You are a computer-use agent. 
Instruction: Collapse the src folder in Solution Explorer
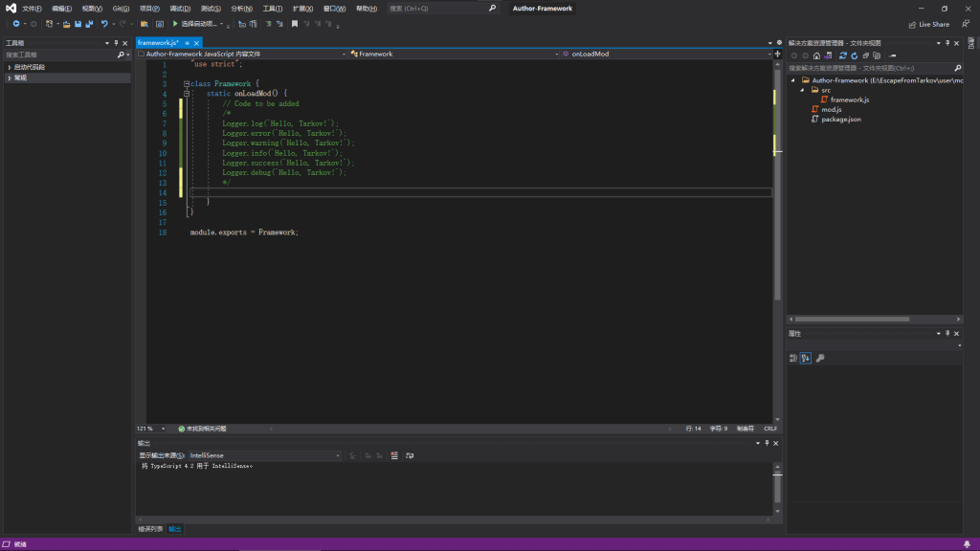(x=803, y=91)
